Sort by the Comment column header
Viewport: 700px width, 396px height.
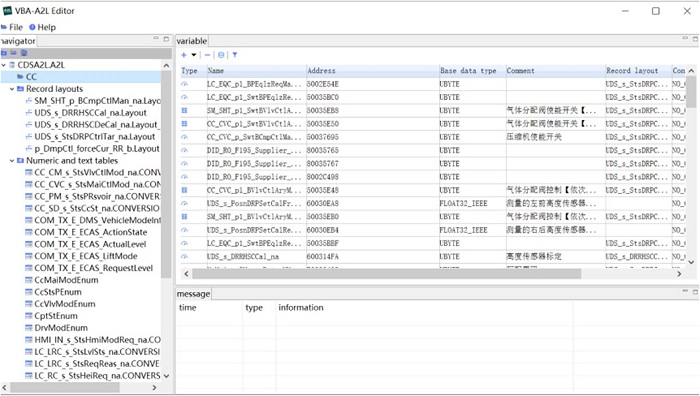click(555, 71)
